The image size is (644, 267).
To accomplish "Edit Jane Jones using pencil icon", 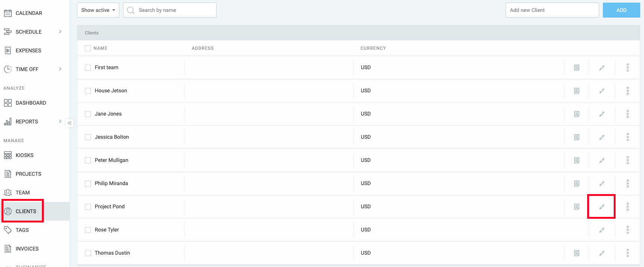I will 602,114.
